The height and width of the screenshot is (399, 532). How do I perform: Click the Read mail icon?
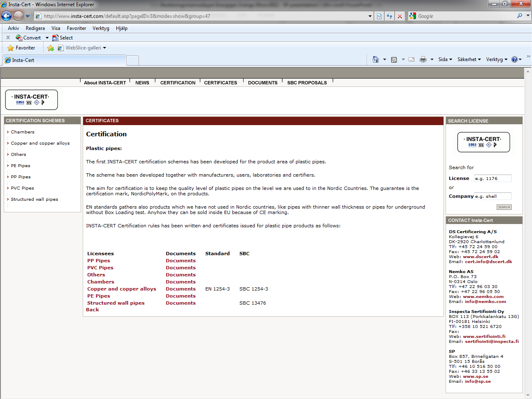411,59
